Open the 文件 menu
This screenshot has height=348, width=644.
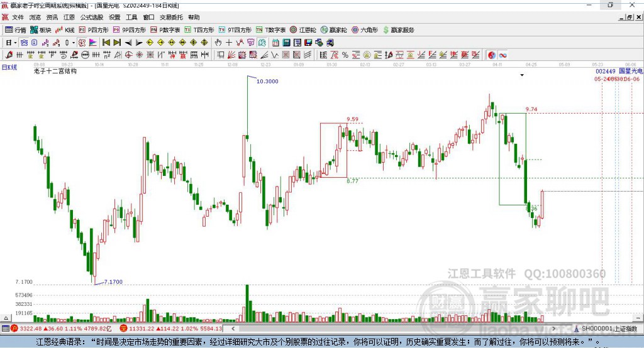[18, 17]
